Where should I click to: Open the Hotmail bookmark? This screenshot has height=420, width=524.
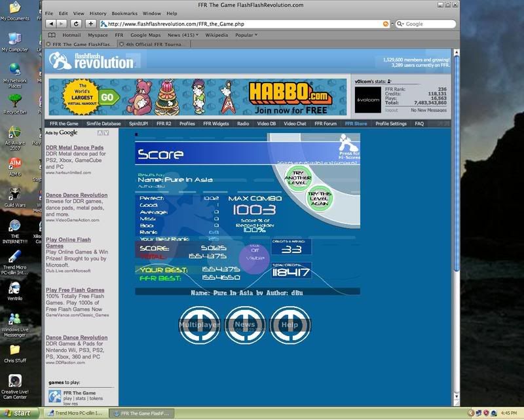(x=71, y=35)
